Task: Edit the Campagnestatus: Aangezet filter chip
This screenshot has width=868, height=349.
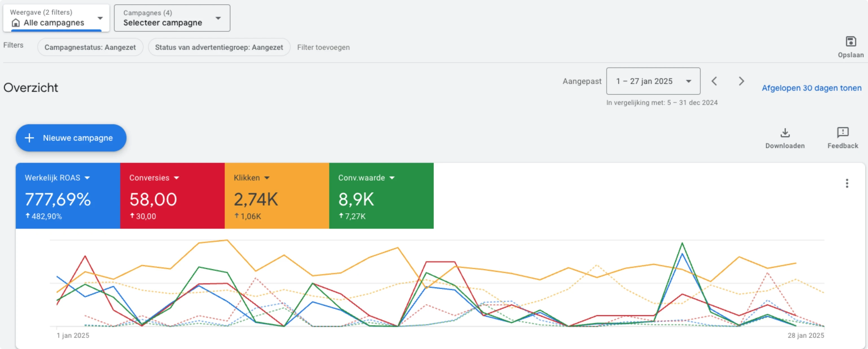Action: 90,47
